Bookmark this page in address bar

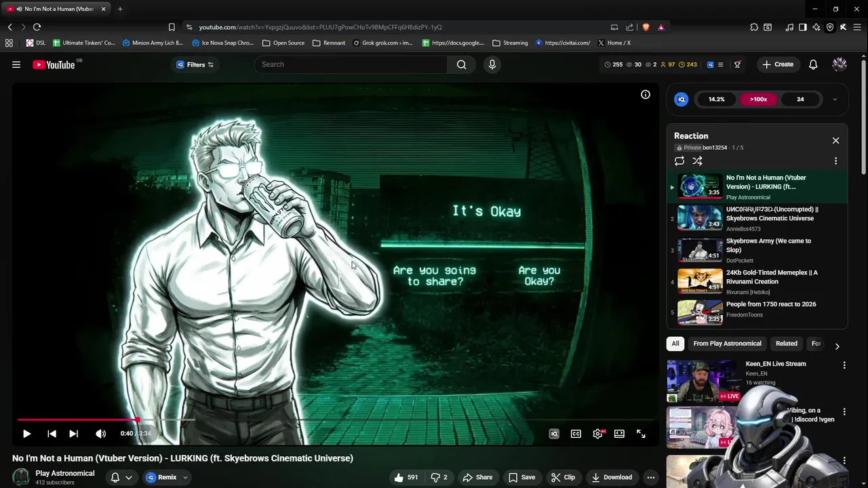[x=172, y=27]
